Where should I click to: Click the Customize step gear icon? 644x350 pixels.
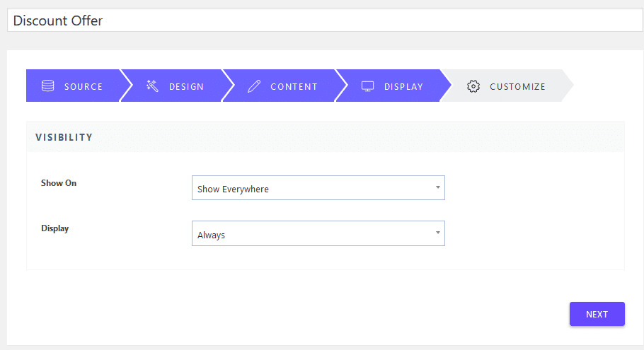(x=473, y=86)
